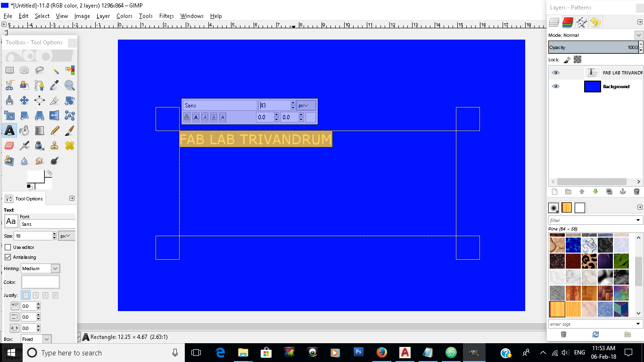Select the Ellipse Select tool
This screenshot has height=362, width=644.
(25, 70)
